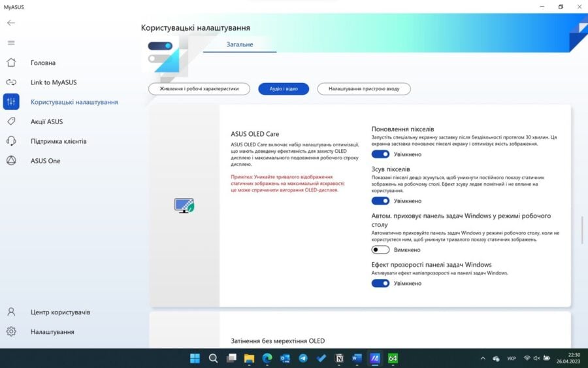Viewport: 588px width, 368px height.
Task: Open the green 64 app on taskbar
Action: pos(393,358)
